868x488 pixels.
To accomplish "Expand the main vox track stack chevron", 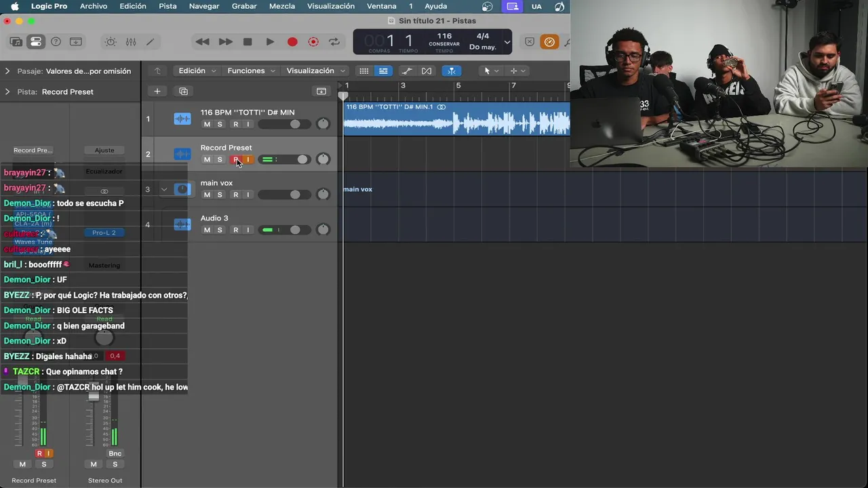I will pyautogui.click(x=164, y=189).
